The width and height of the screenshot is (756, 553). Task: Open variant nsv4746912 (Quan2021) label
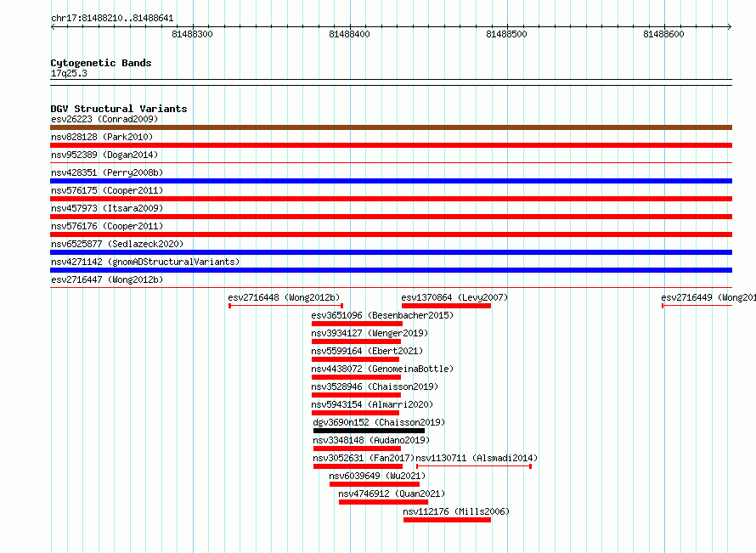coord(392,494)
